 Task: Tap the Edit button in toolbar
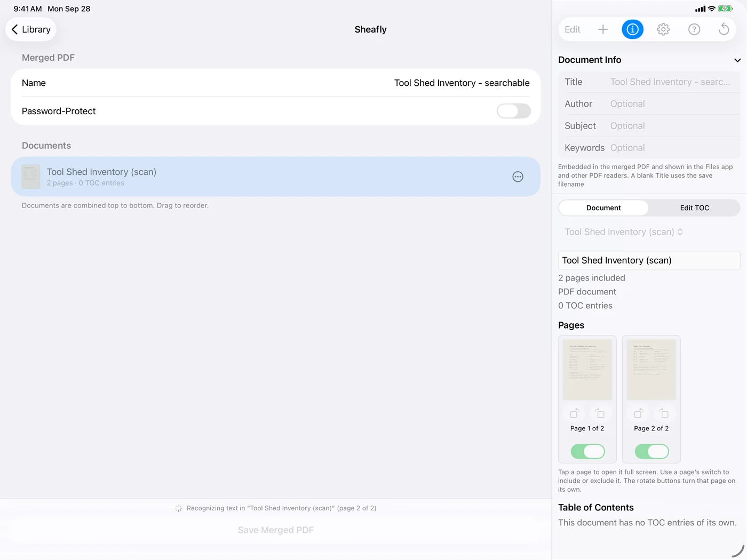[x=573, y=29]
